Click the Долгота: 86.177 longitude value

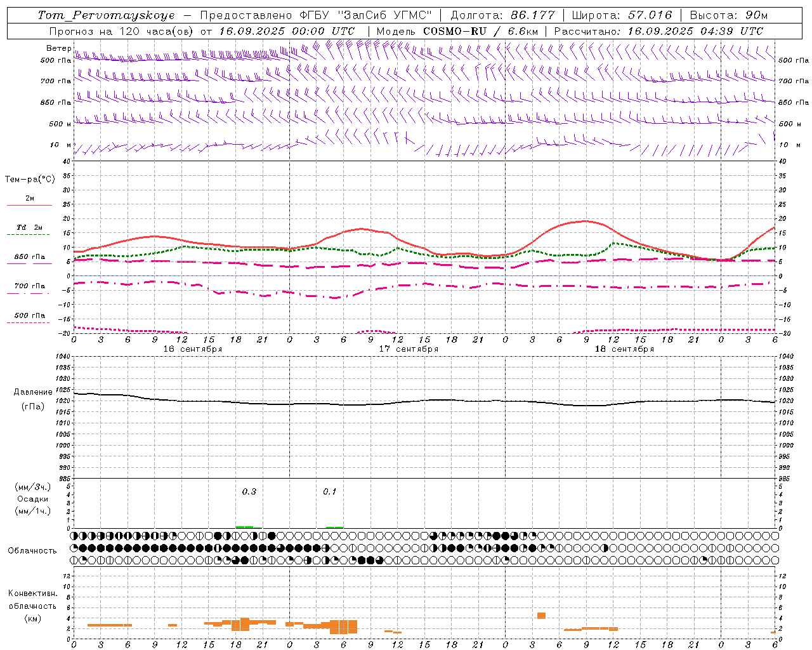[x=502, y=15]
